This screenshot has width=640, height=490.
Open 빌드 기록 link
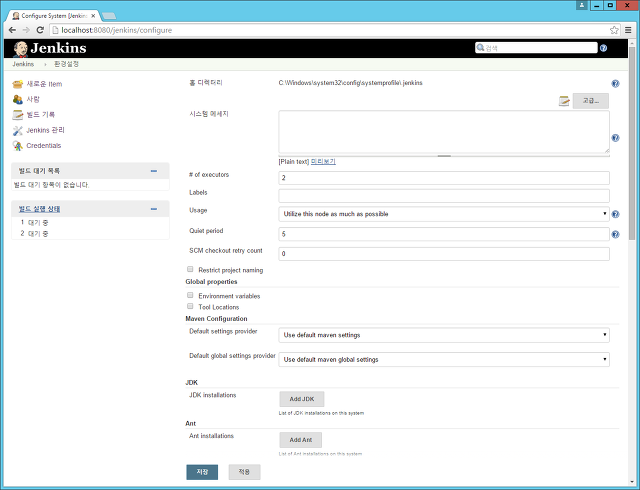[40, 115]
